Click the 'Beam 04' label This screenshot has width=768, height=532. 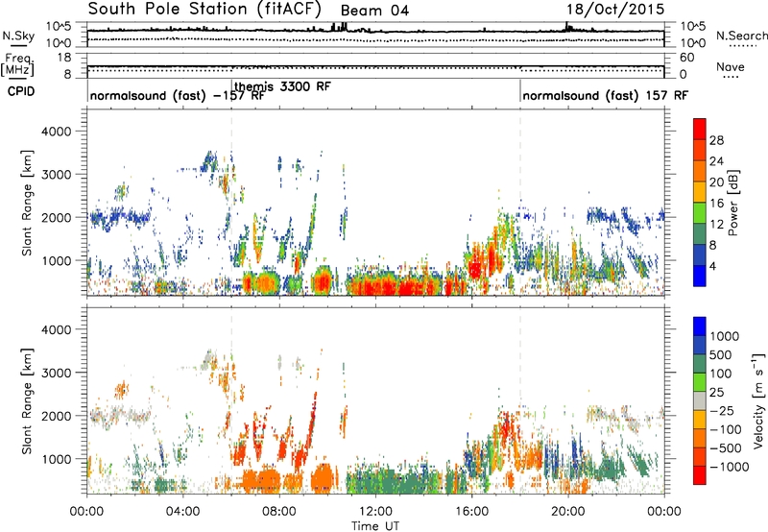coord(374,11)
